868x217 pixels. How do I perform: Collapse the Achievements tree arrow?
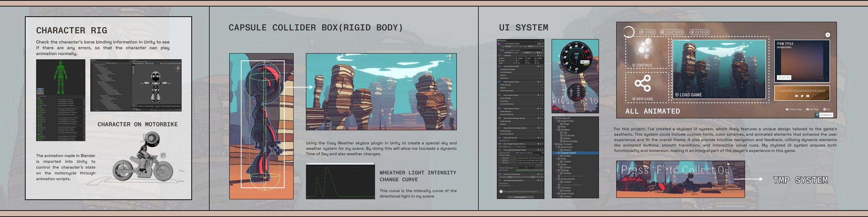coord(556,179)
